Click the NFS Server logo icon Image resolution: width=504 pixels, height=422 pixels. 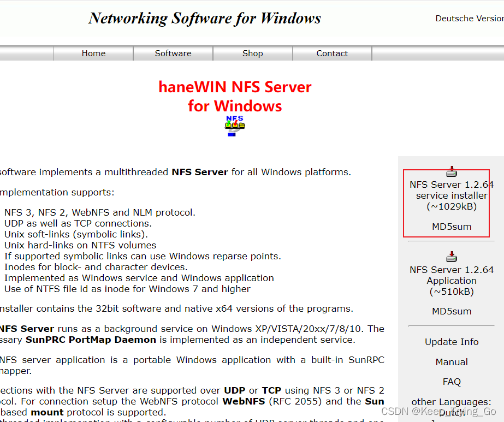235,124
